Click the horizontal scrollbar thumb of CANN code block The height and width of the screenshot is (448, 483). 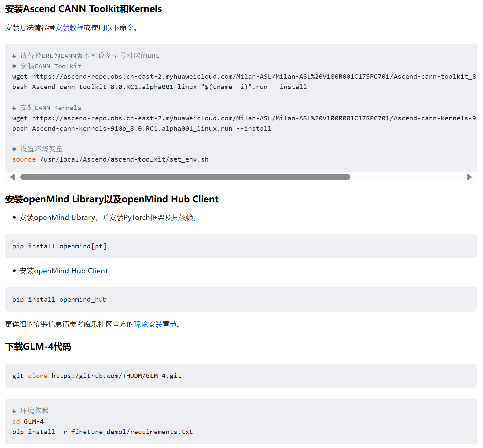(x=185, y=177)
